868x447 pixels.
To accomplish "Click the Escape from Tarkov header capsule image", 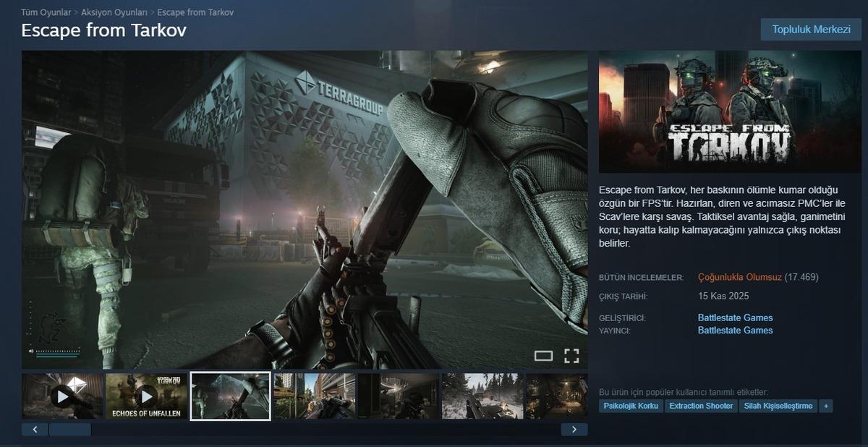I will [730, 107].
